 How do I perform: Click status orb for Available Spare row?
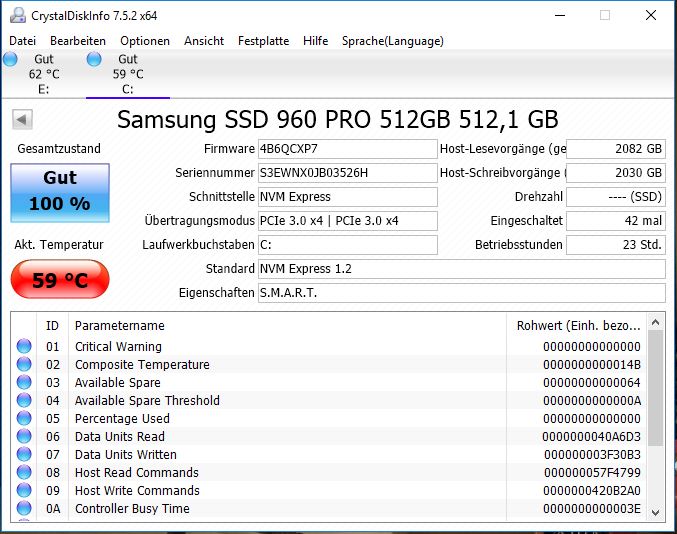pyautogui.click(x=24, y=382)
